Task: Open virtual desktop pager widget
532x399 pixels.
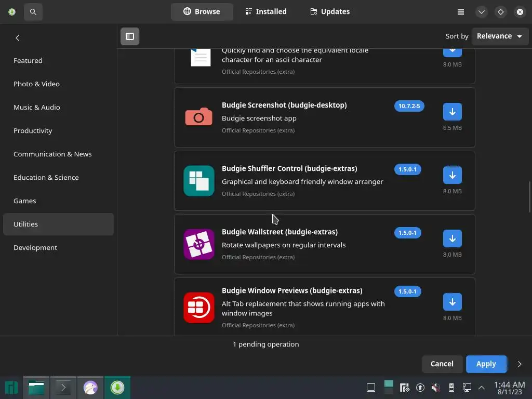Action: 389,388
